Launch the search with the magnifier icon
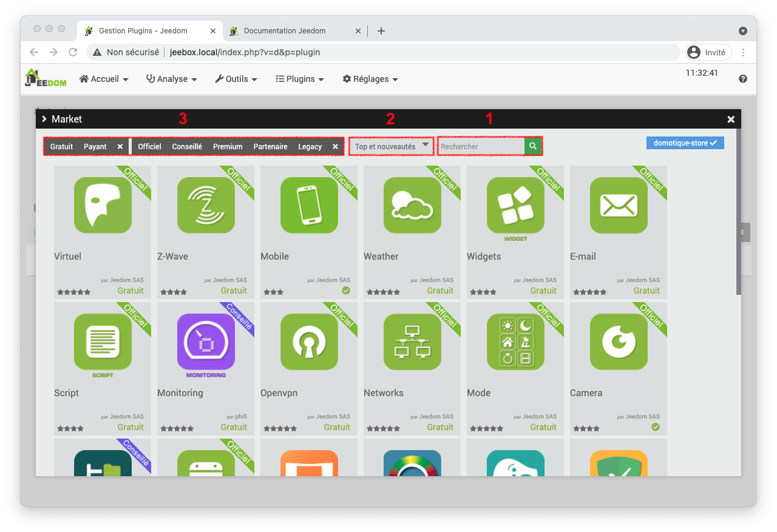777x532 pixels. click(x=532, y=146)
